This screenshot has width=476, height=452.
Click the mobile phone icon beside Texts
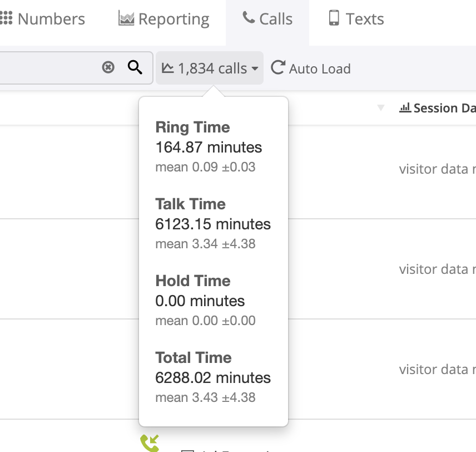tap(334, 18)
